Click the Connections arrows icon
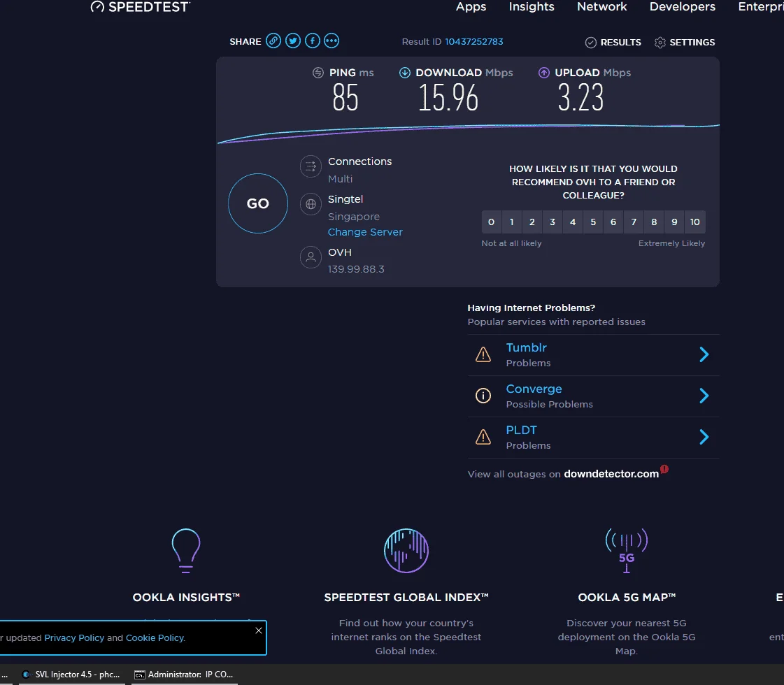This screenshot has width=784, height=685. [311, 166]
